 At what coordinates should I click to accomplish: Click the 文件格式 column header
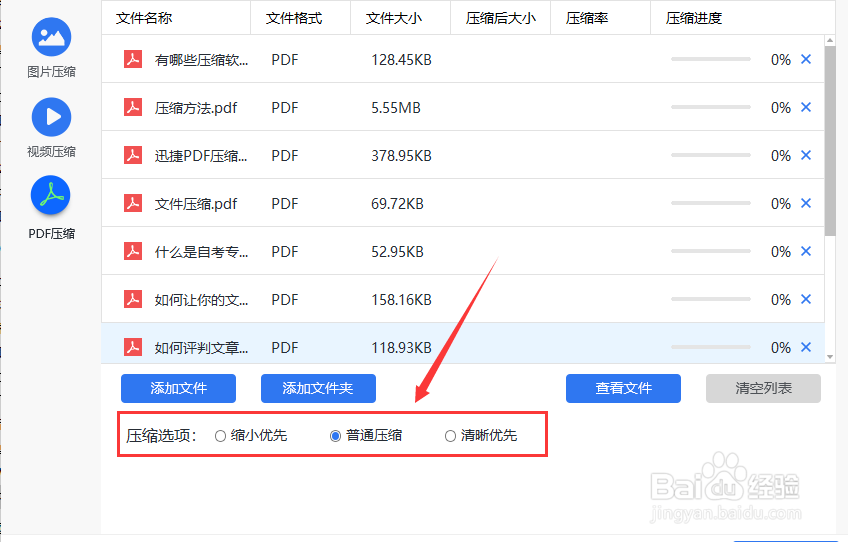coord(301,18)
